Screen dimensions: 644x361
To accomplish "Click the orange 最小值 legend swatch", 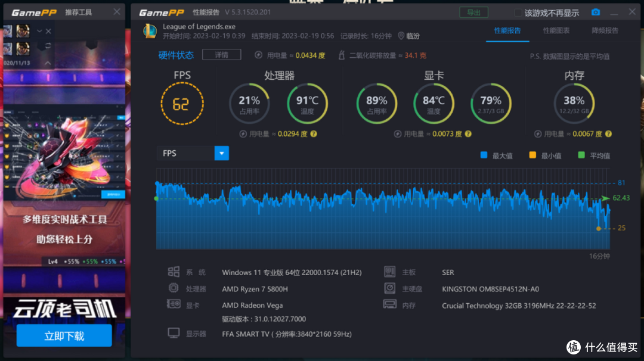I will click(532, 155).
